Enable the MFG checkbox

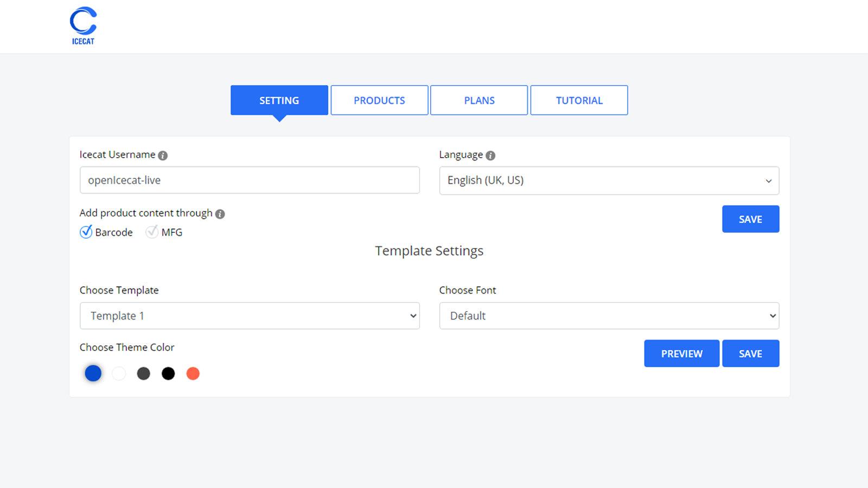pos(152,232)
